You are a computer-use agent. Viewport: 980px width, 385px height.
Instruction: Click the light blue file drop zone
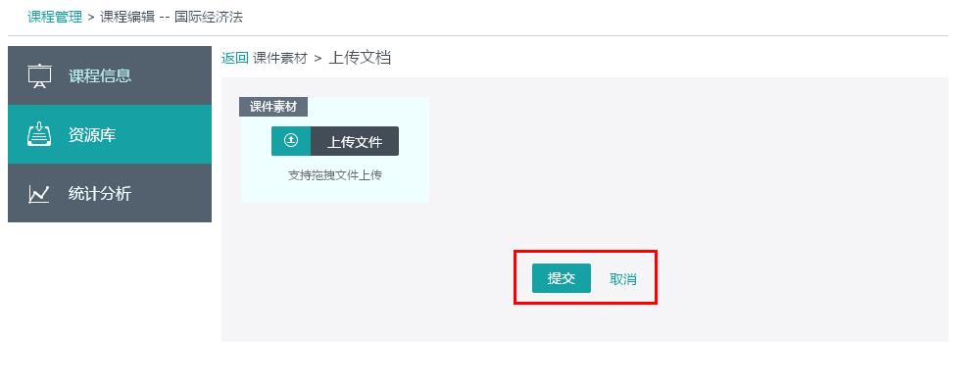click(x=335, y=150)
